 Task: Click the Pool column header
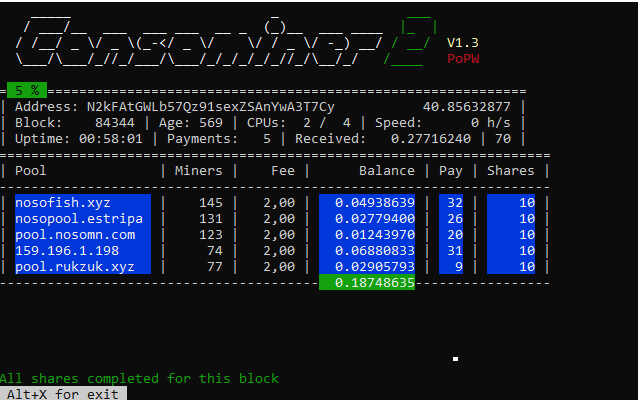(x=31, y=170)
